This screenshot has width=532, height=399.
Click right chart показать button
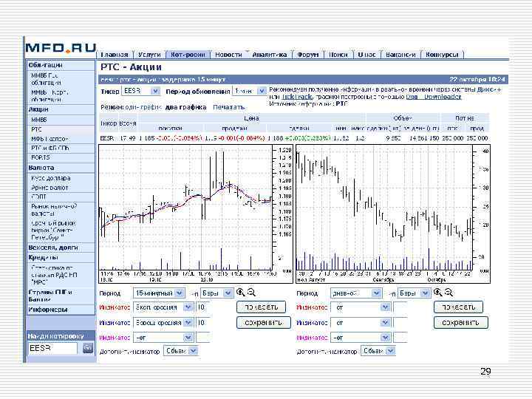[458, 307]
